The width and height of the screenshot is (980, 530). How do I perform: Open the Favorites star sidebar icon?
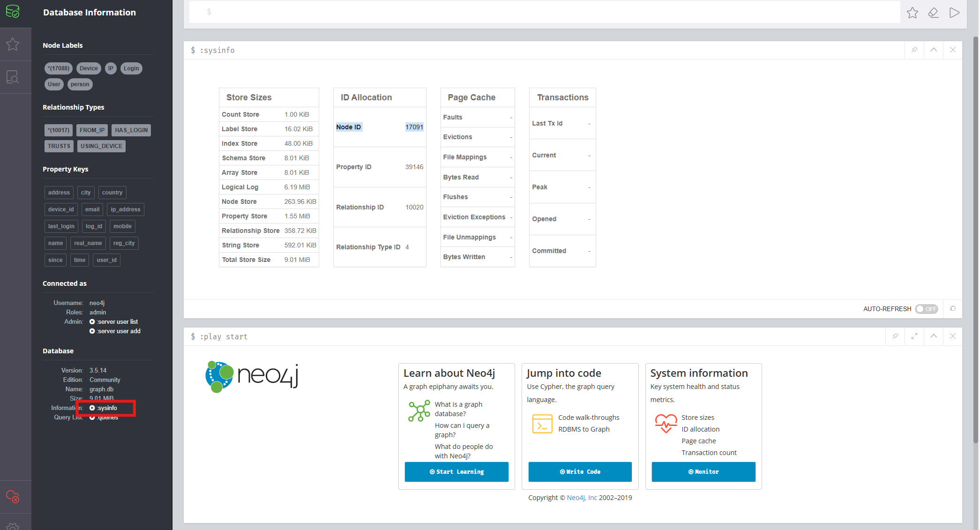[x=13, y=44]
